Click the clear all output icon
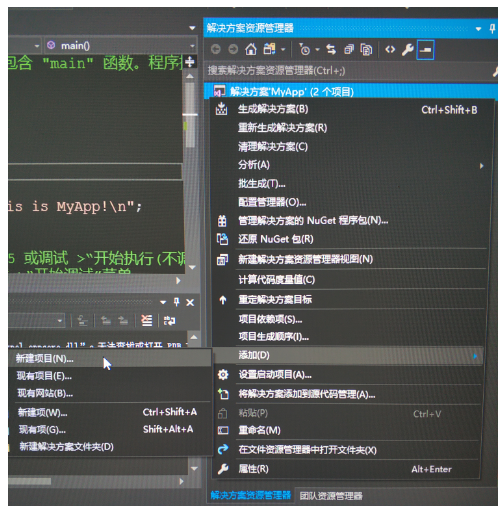Viewport: 500px width, 506px height. [146, 321]
